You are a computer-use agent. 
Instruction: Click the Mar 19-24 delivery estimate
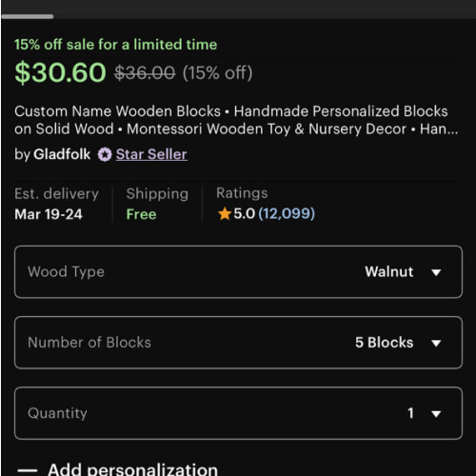pyautogui.click(x=49, y=214)
